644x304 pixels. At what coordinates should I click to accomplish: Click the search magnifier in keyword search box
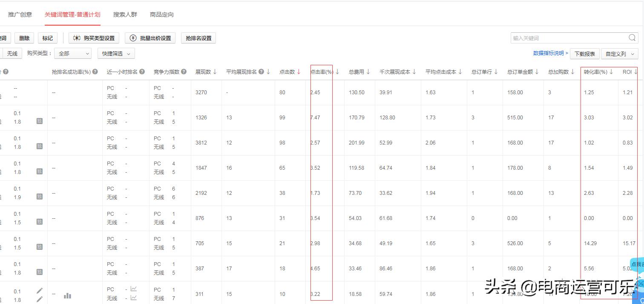pyautogui.click(x=632, y=38)
